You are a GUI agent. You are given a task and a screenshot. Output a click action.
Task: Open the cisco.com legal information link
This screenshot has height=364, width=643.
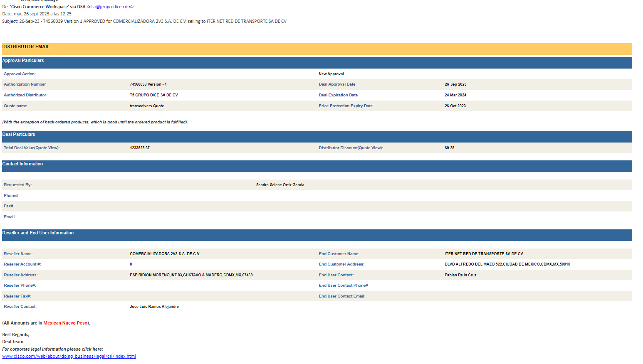click(69, 356)
